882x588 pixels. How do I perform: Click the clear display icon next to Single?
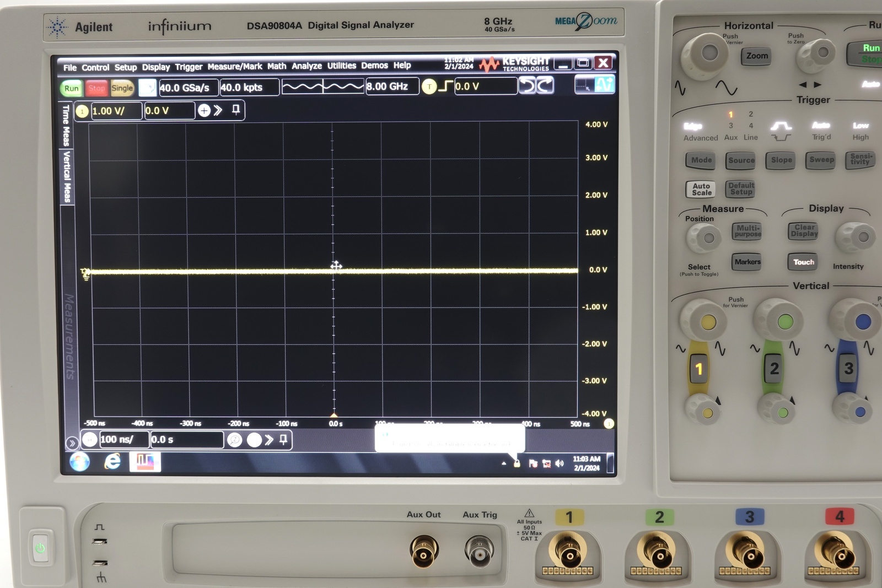click(147, 88)
